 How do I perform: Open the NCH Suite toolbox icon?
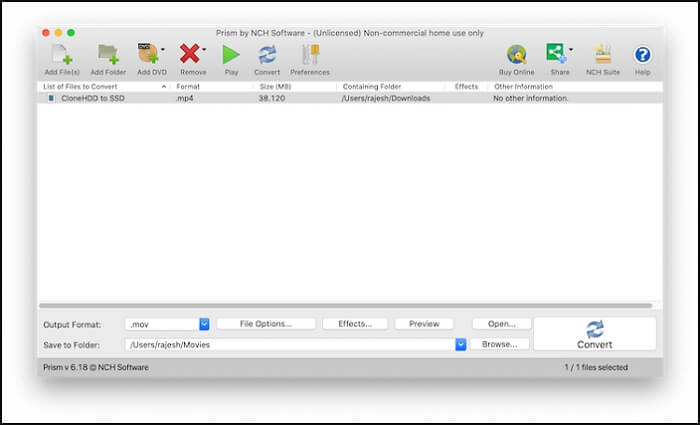(603, 55)
